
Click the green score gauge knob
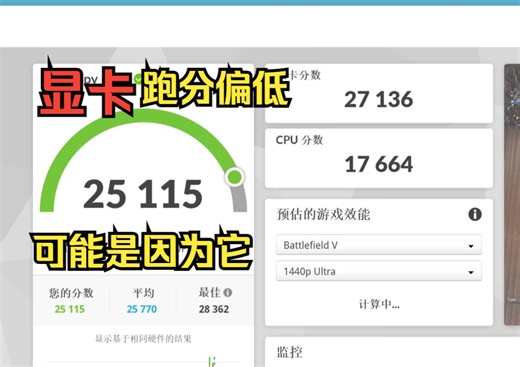pyautogui.click(x=235, y=177)
